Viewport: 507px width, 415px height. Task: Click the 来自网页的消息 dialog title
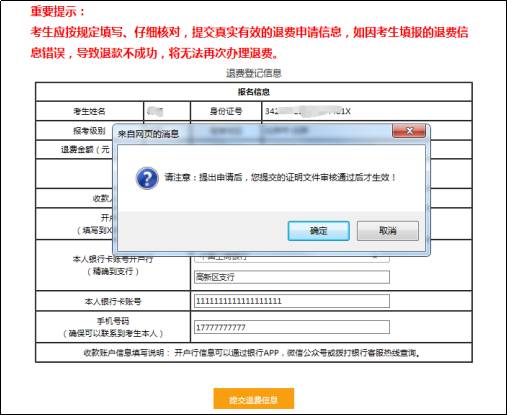point(148,134)
